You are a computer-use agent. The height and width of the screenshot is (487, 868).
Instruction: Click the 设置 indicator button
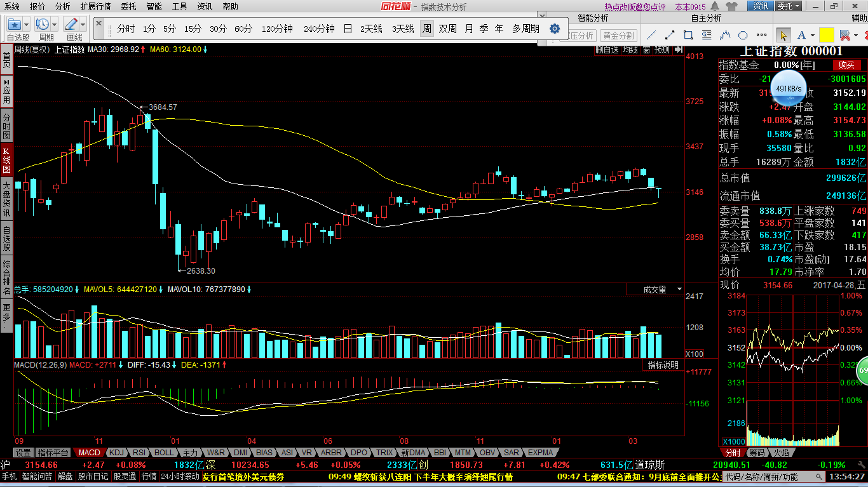click(x=24, y=453)
